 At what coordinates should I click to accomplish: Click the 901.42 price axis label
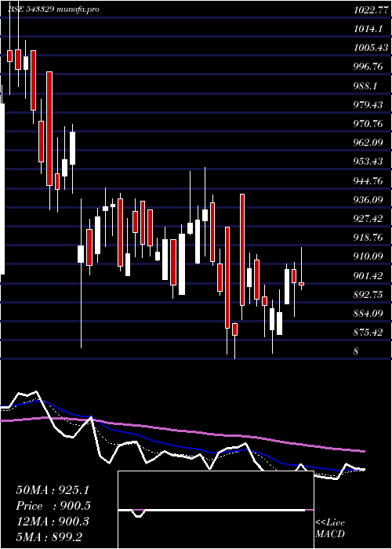368,275
